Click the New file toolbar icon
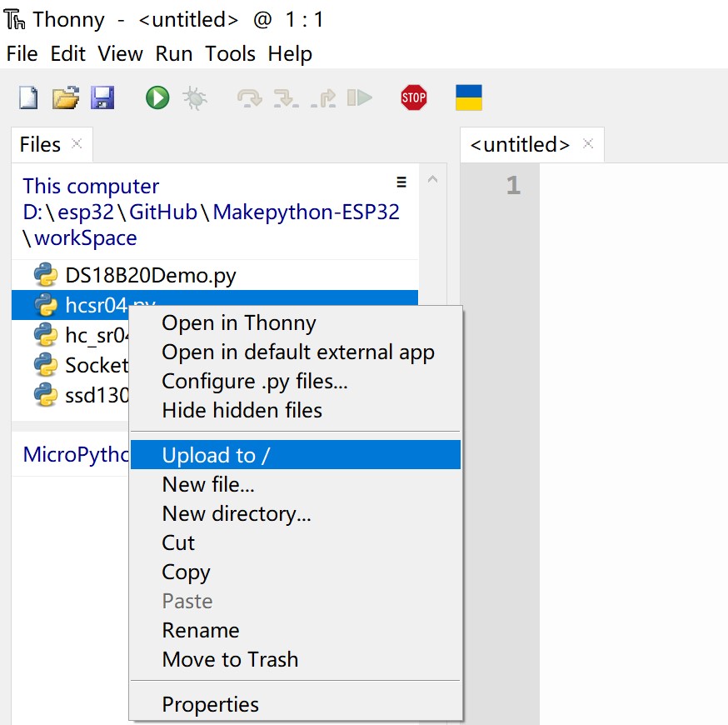The width and height of the screenshot is (728, 725). (28, 98)
